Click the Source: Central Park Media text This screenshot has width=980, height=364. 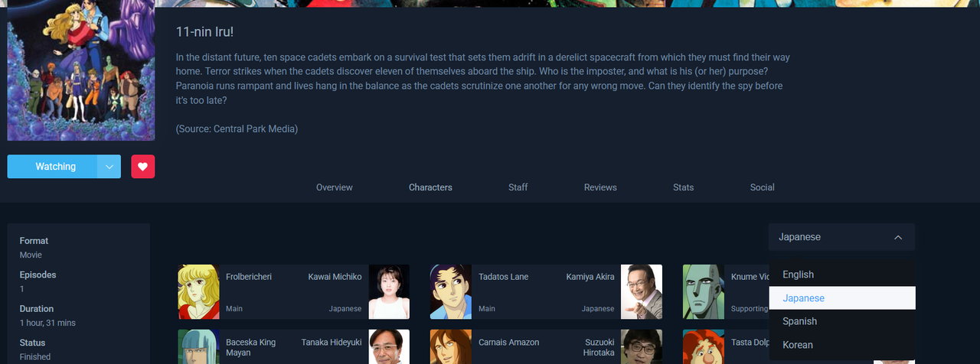(x=237, y=128)
